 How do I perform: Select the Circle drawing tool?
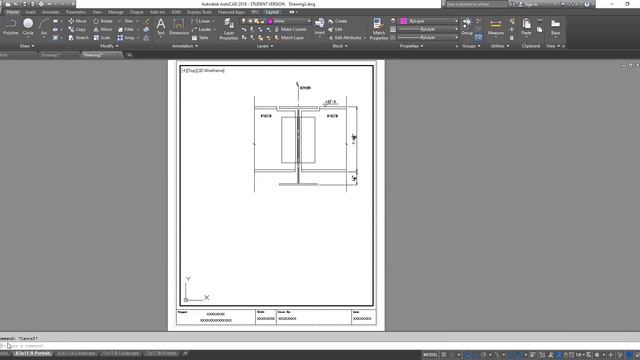coord(28,27)
